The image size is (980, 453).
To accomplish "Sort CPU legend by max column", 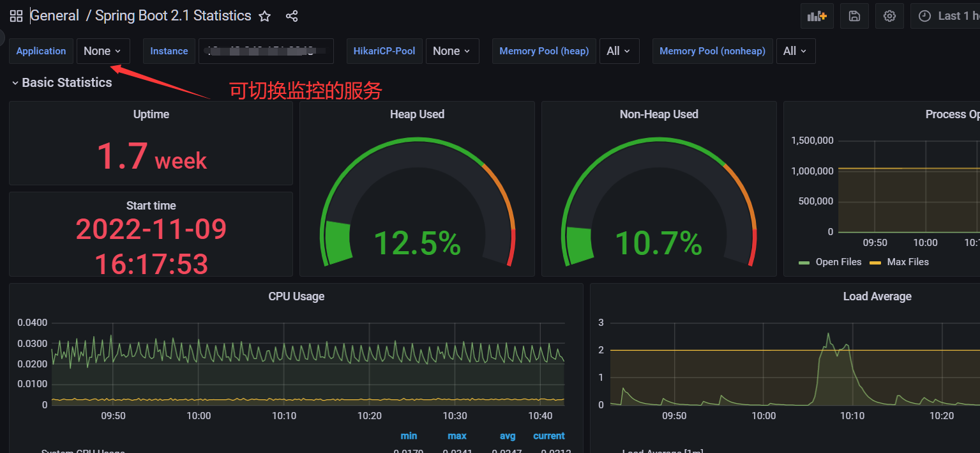I will pos(456,436).
